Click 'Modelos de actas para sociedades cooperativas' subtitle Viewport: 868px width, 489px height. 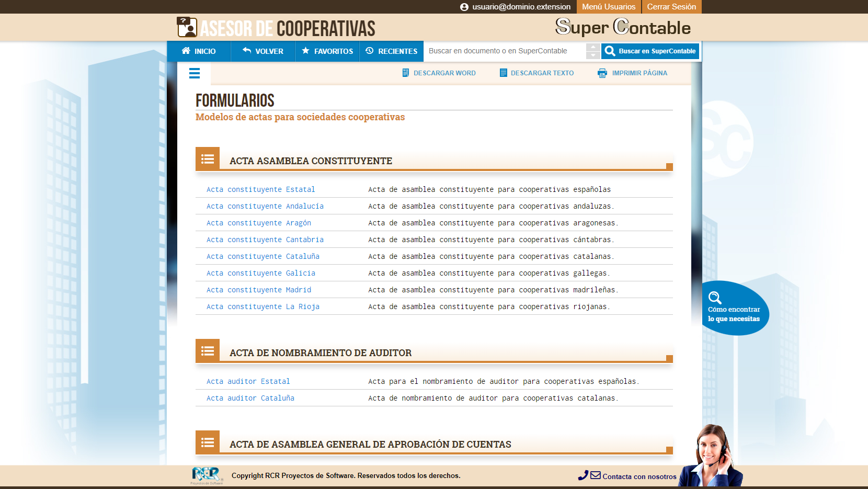(x=300, y=117)
